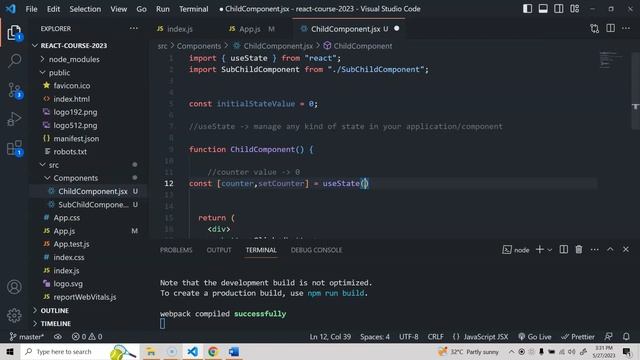Click the feedback icon in status bar
The width and height of the screenshot is (640, 360).
pos(609,336)
